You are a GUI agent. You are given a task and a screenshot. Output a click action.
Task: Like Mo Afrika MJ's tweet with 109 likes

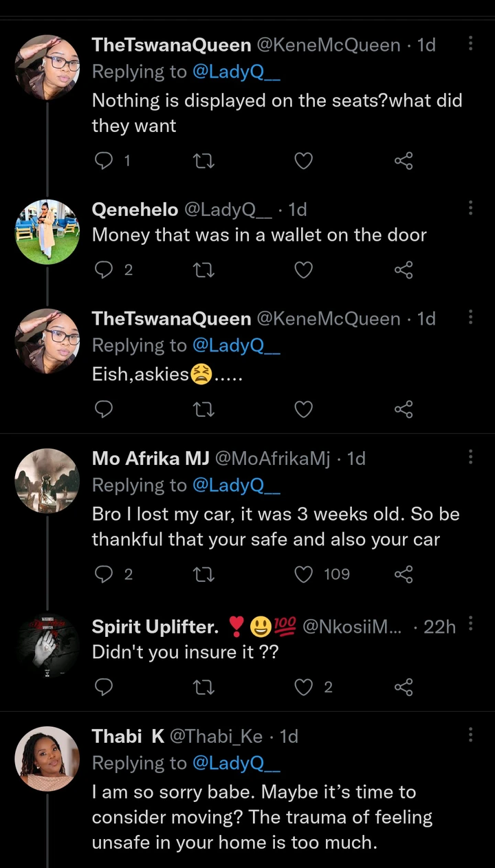304,574
